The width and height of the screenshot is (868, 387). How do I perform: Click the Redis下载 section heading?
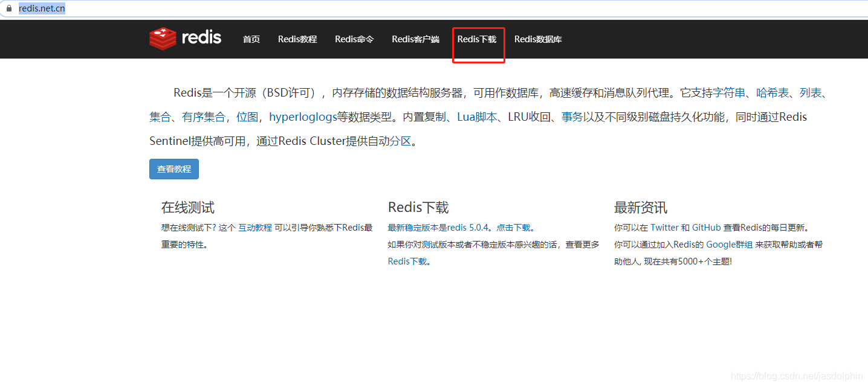click(418, 208)
